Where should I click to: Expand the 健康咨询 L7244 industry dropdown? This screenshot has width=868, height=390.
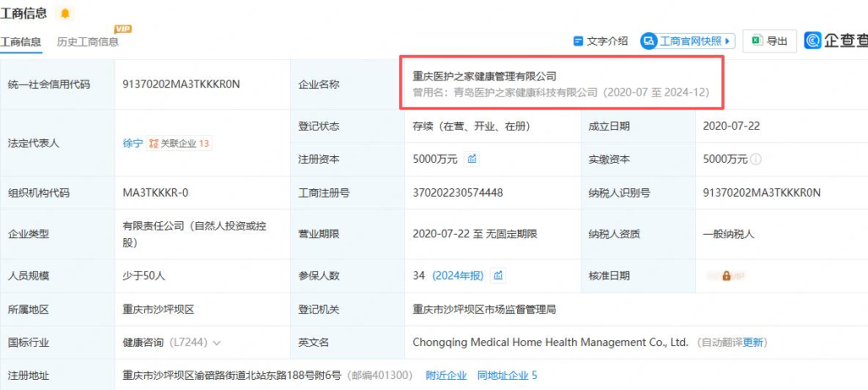(x=216, y=343)
